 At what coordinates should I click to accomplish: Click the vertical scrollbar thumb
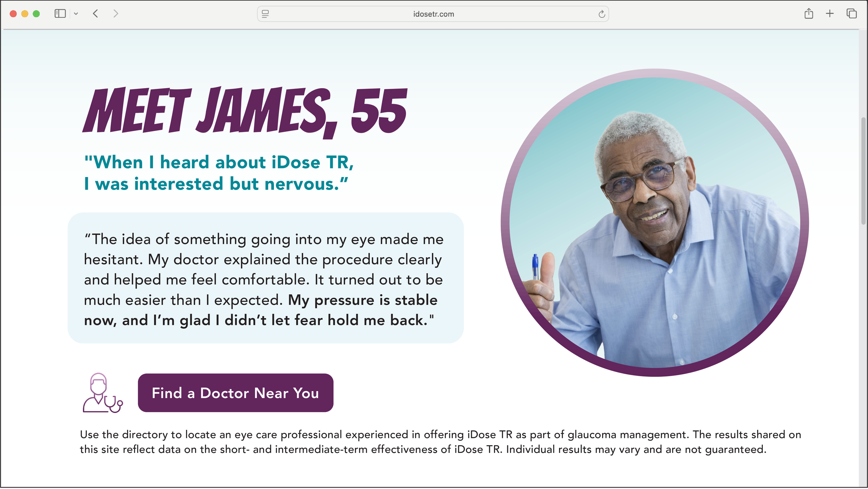[863, 171]
